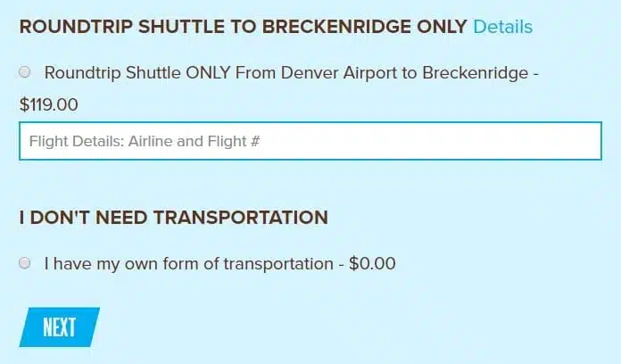The image size is (621, 364).
Task: Click the word 'transportation' in the radio label
Action: [x=277, y=263]
